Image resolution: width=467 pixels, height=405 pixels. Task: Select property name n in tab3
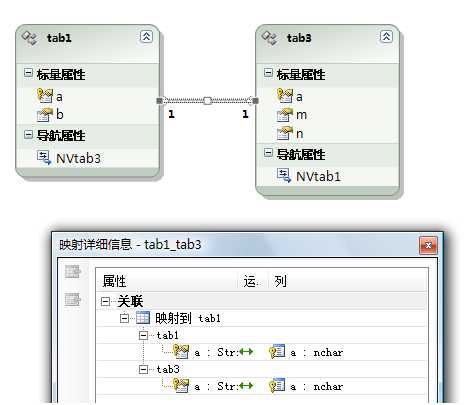(299, 134)
